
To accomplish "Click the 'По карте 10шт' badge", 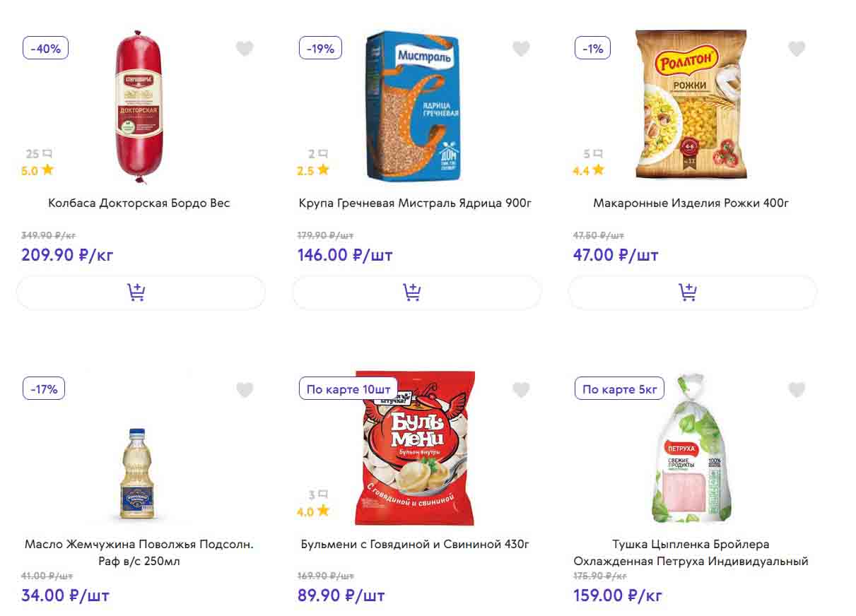I will point(348,389).
